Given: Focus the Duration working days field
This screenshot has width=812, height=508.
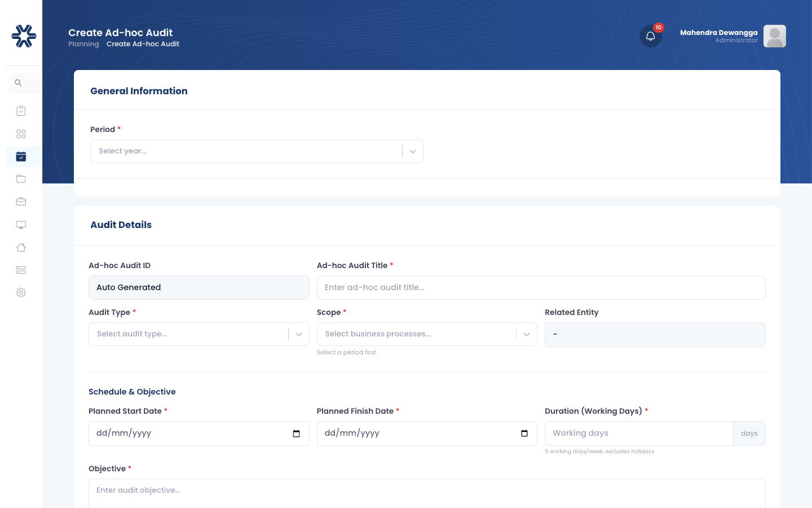Looking at the screenshot, I should 639,433.
